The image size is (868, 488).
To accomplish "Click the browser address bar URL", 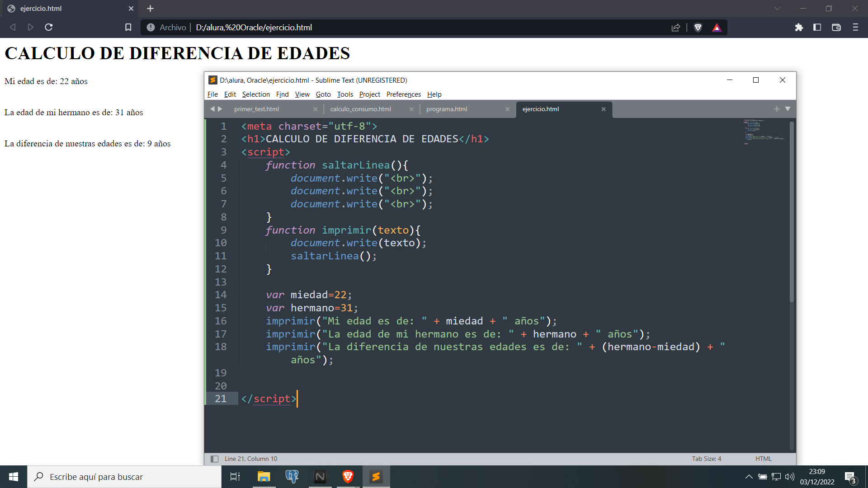I will click(x=254, y=28).
